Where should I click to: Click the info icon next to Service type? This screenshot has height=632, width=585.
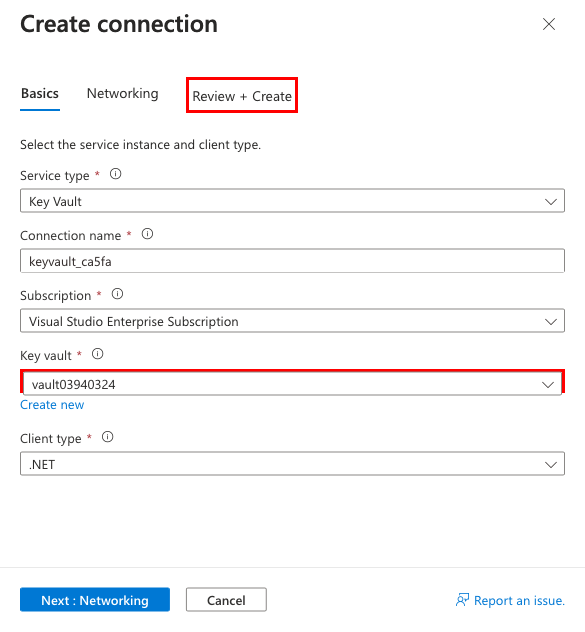click(x=116, y=174)
